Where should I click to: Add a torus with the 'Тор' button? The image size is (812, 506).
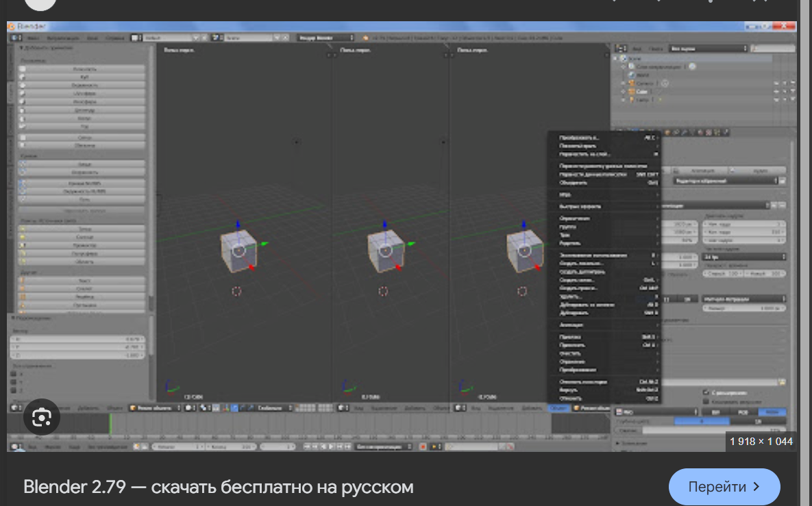pyautogui.click(x=83, y=127)
